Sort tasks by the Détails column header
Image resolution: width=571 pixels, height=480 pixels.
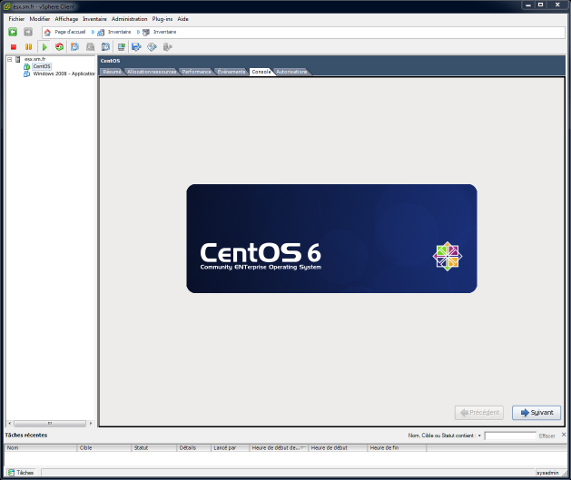[x=194, y=448]
